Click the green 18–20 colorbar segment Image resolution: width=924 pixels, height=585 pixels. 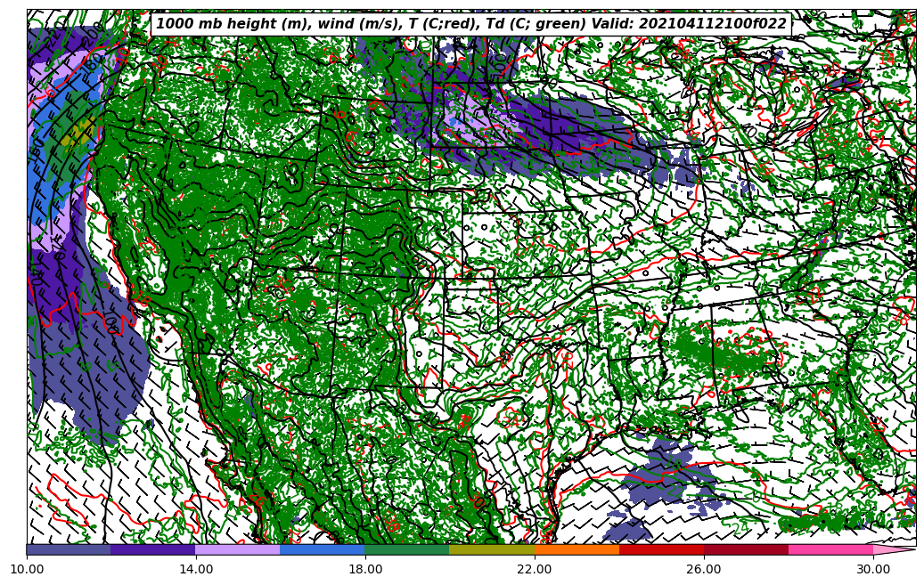(407, 550)
